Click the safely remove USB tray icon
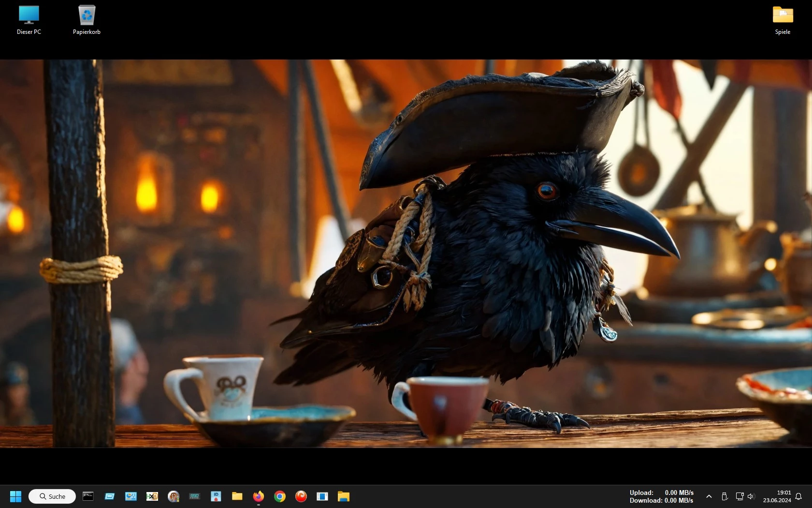The image size is (812, 508). click(x=725, y=496)
